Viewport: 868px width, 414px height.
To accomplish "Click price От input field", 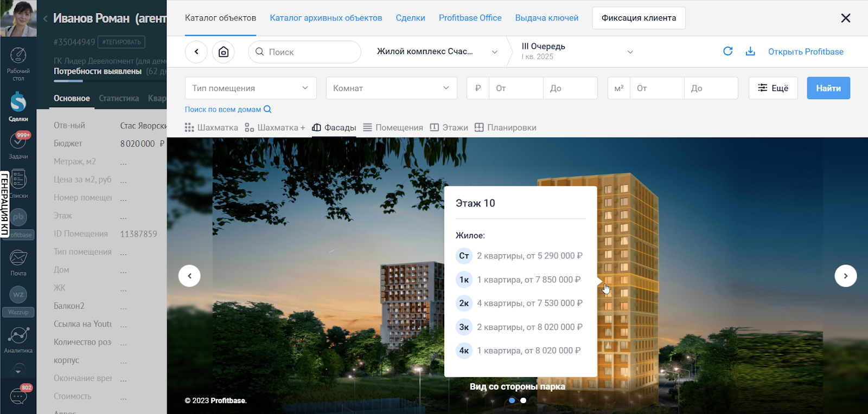I will 516,88.
